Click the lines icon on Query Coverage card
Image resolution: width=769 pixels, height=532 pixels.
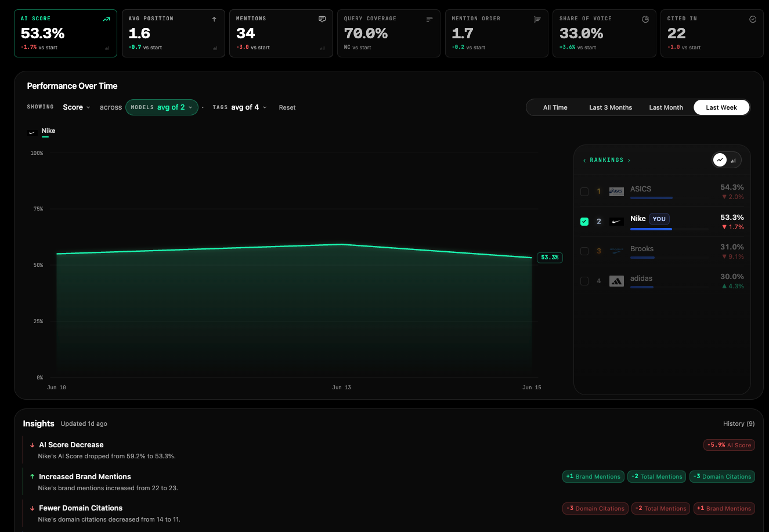[x=429, y=19]
